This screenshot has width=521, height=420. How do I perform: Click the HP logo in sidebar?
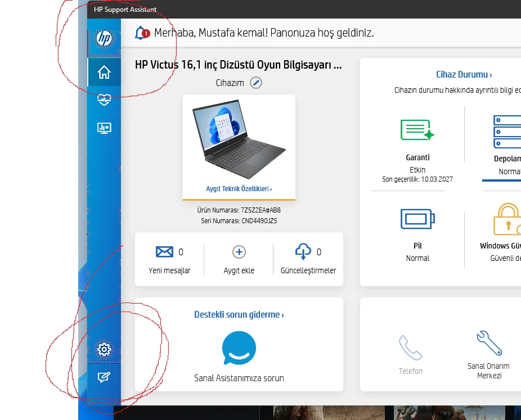coord(104,38)
